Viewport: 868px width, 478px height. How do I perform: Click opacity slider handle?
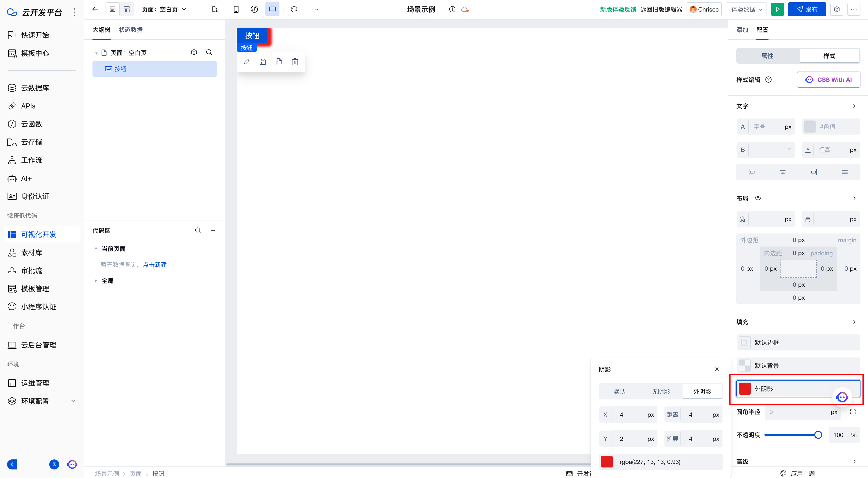[818, 435]
